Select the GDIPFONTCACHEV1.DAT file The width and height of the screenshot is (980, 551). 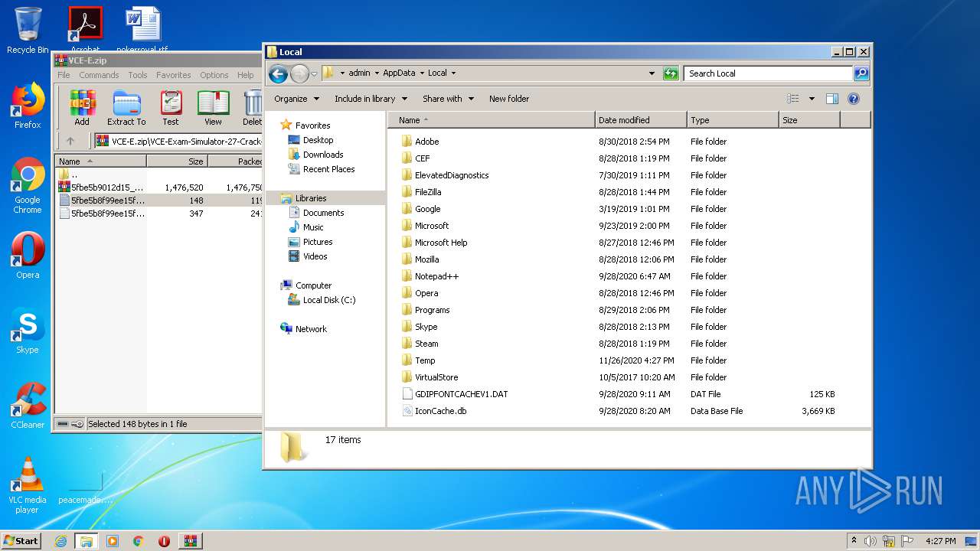coord(461,394)
